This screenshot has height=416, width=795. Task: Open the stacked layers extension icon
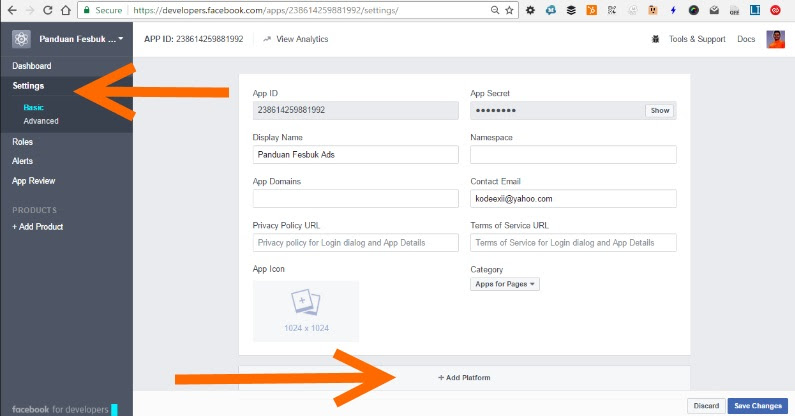click(571, 10)
